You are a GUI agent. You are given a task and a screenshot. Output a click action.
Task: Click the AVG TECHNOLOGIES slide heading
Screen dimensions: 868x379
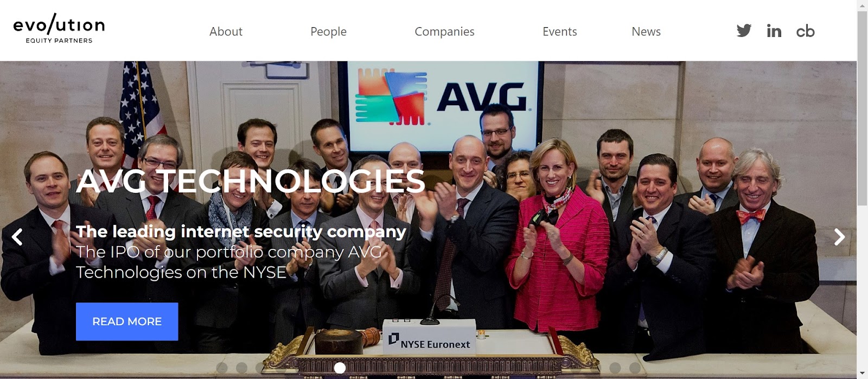point(251,181)
